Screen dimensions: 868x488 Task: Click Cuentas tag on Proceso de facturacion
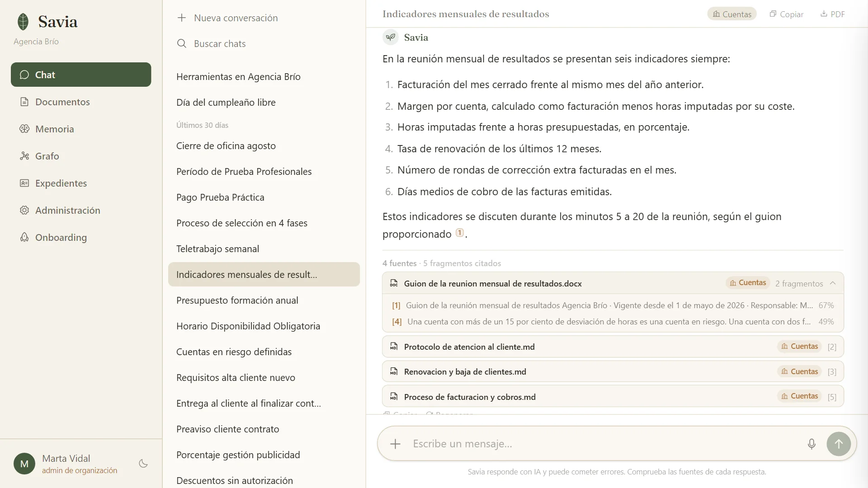tap(800, 396)
